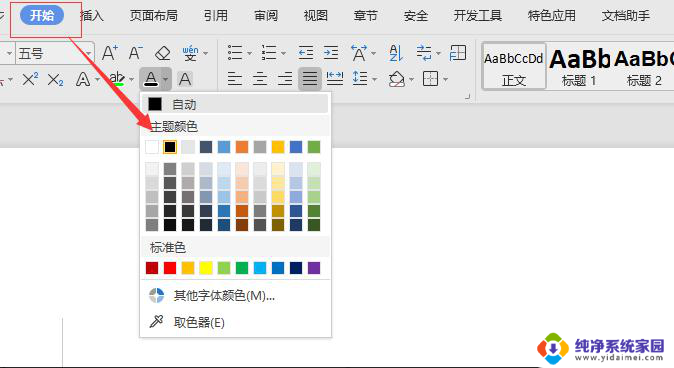Screen dimensions: 674x368
Task: Decrease font size with the A- icon
Action: click(x=136, y=53)
